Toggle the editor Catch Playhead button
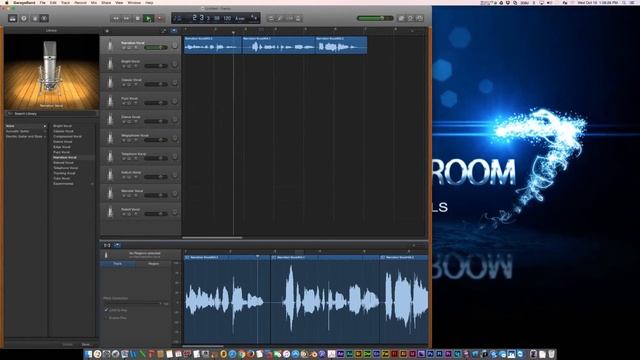640x360 pixels. click(117, 245)
